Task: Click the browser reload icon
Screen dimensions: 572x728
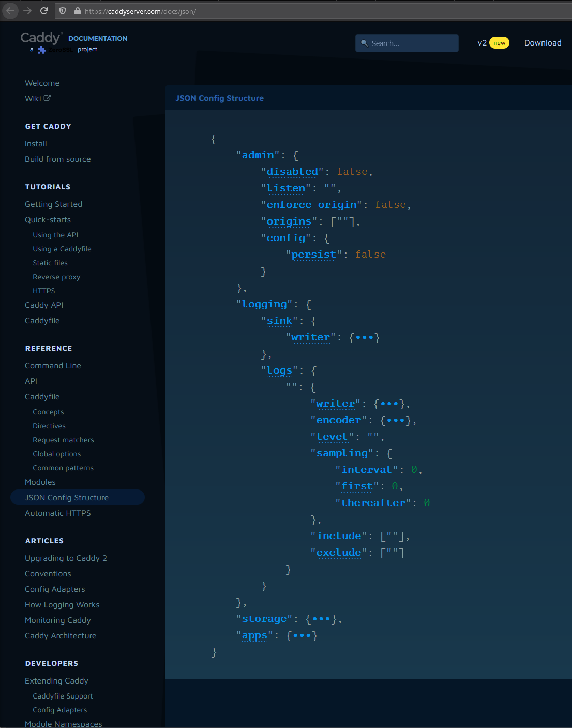Action: click(x=44, y=10)
